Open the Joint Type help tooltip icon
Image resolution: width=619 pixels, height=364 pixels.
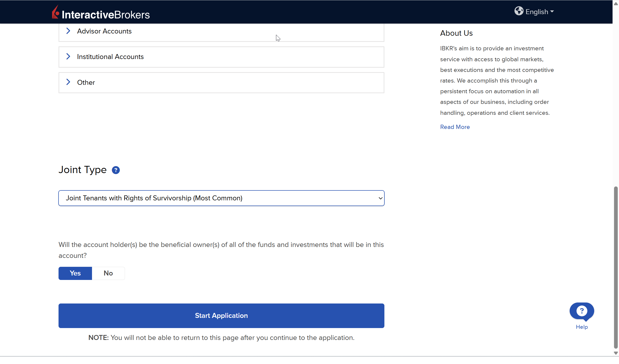[x=116, y=170]
